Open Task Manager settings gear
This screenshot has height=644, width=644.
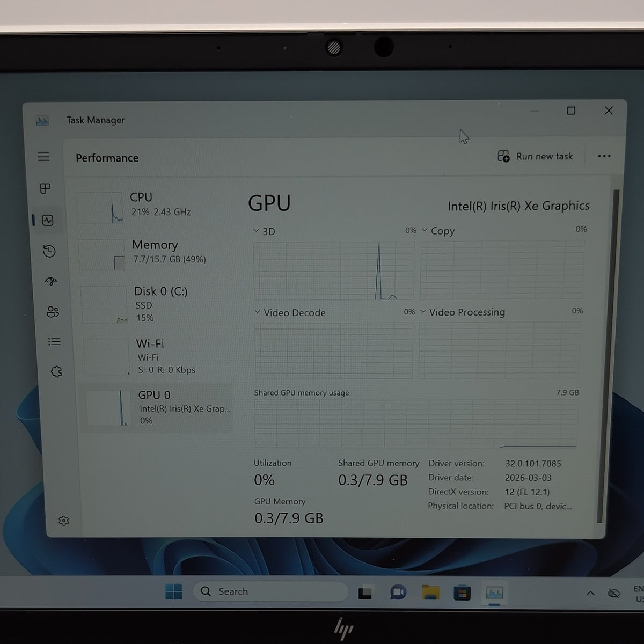[x=64, y=521]
